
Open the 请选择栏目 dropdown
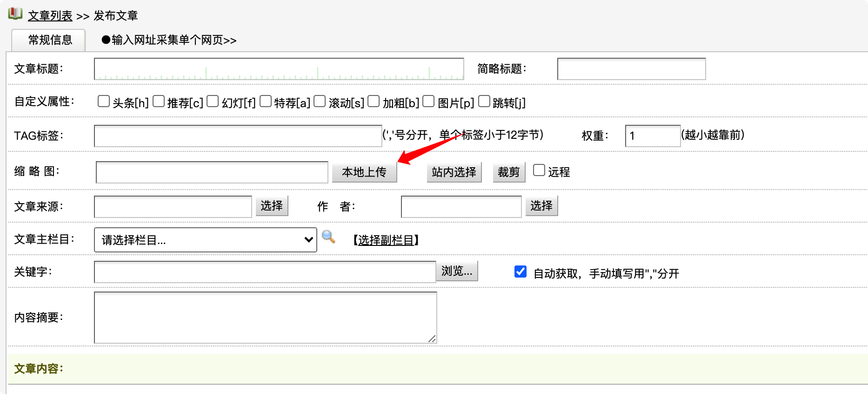pyautogui.click(x=206, y=240)
